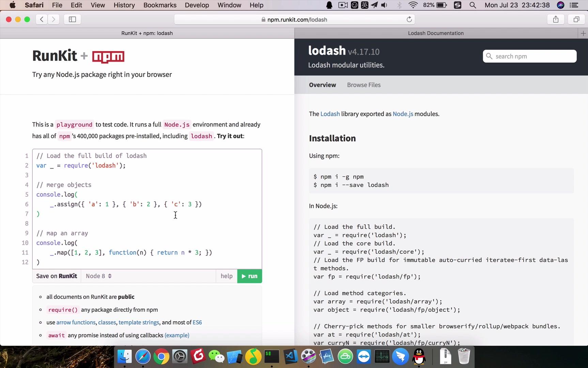The height and width of the screenshot is (368, 588).
Task: Click the help button below the editor
Action: [x=227, y=276]
